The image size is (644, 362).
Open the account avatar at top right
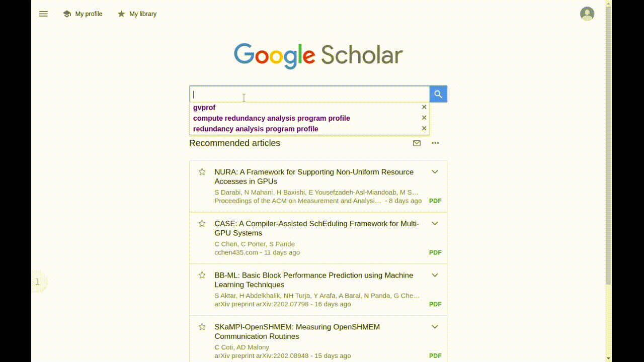587,14
